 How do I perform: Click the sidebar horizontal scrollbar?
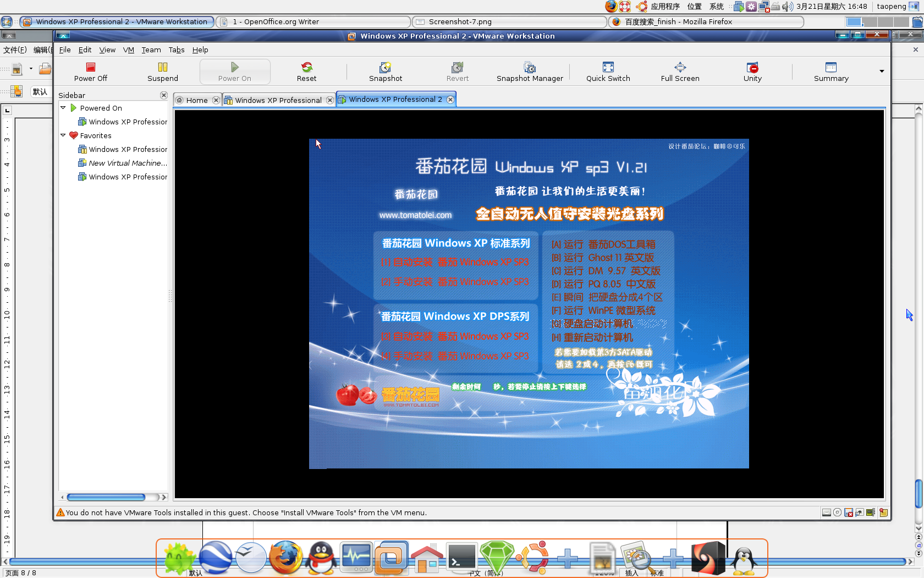106,497
